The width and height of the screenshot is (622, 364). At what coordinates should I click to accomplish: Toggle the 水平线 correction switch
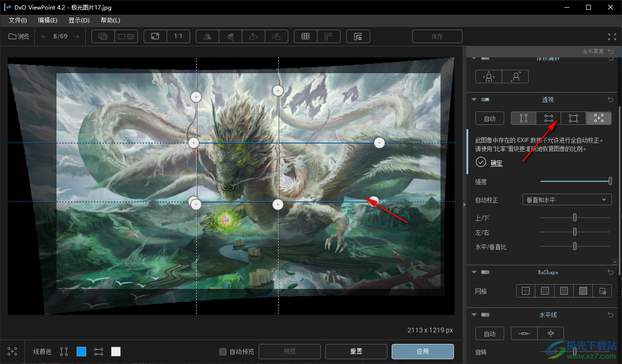coord(486,315)
